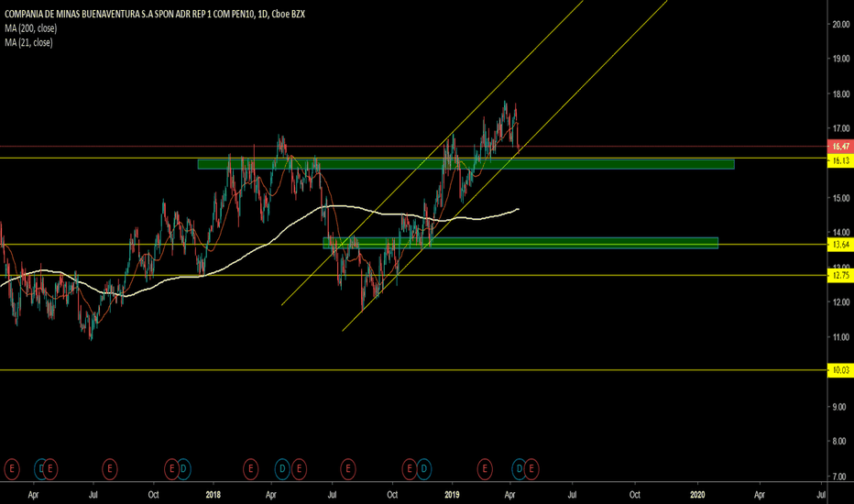Click the yellow 12.75 price label
This screenshot has width=854, height=504.
(x=840, y=275)
